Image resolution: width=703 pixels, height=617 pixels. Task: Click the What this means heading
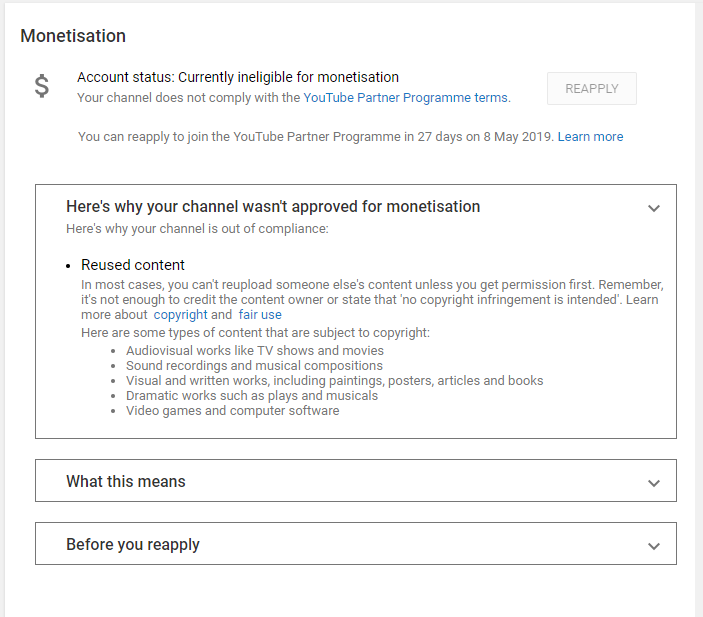pos(126,481)
